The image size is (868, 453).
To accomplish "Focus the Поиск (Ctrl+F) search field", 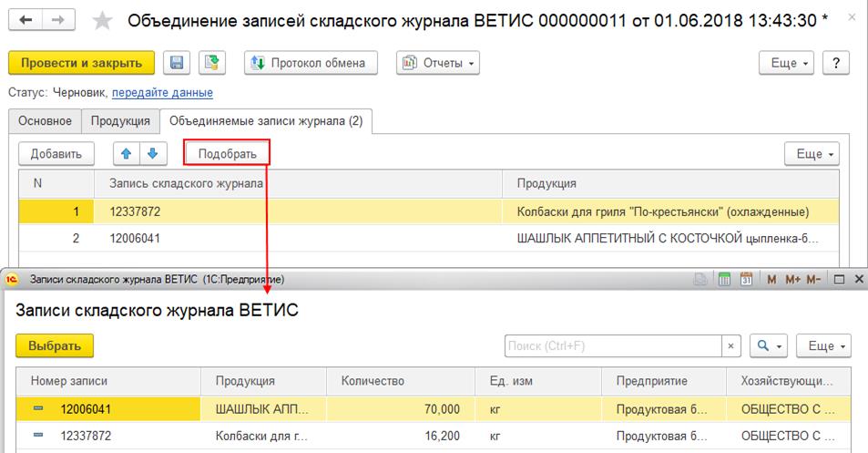I will point(613,346).
